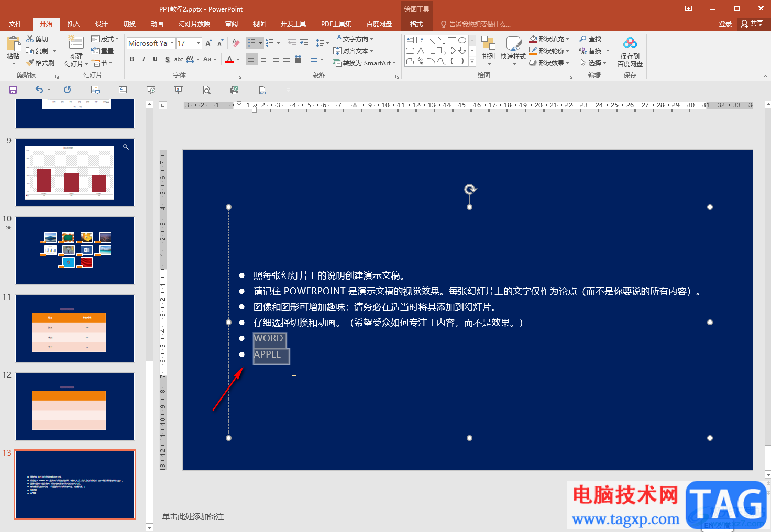Click the Format Painter (格式刷) button

coord(40,63)
